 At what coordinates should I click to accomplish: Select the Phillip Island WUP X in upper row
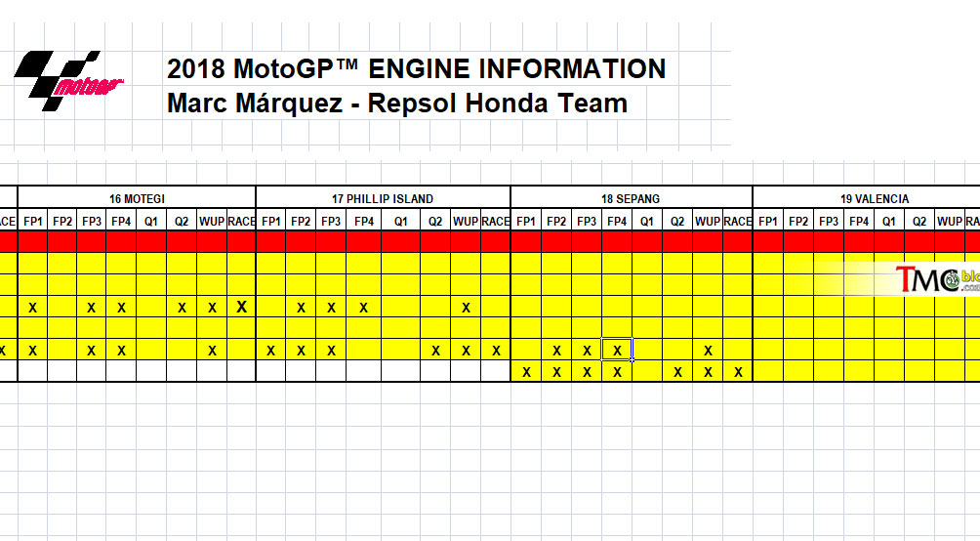coord(466,307)
